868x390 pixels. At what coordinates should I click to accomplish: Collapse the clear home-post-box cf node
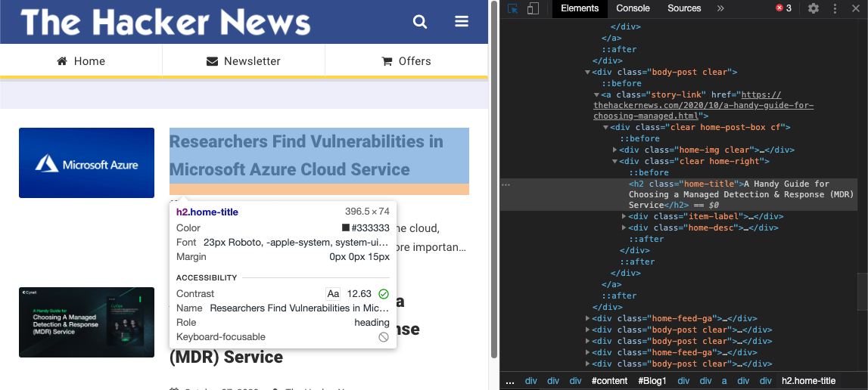605,128
